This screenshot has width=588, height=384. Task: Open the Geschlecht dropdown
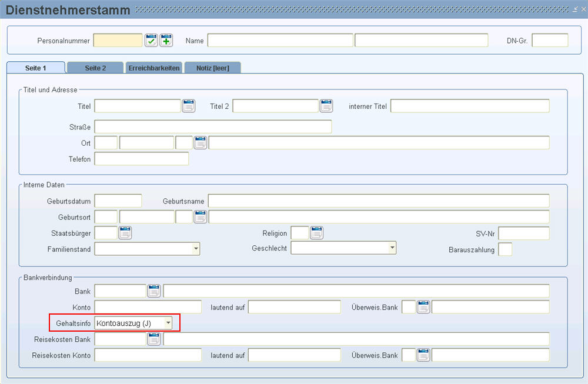pyautogui.click(x=392, y=248)
